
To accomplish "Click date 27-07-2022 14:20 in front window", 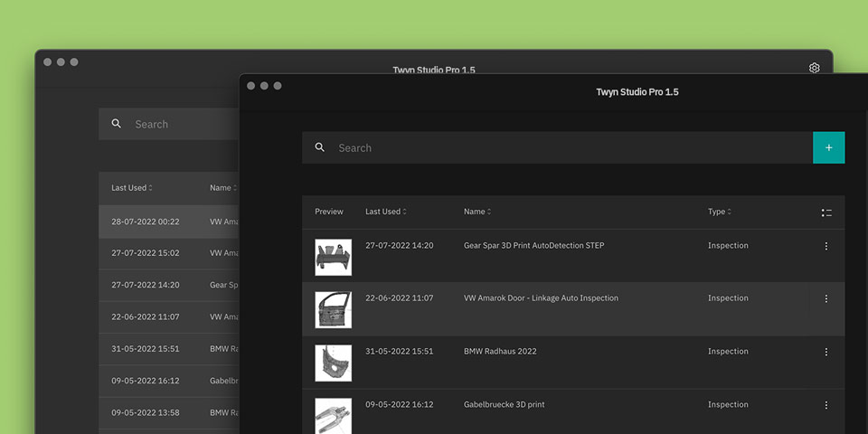I will click(x=399, y=245).
